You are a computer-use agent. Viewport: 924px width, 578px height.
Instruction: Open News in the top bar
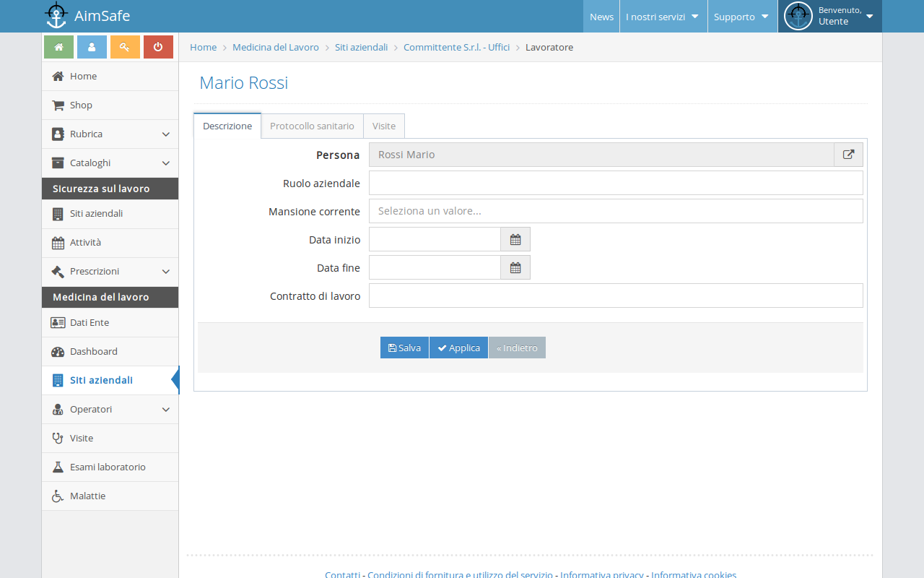point(601,16)
